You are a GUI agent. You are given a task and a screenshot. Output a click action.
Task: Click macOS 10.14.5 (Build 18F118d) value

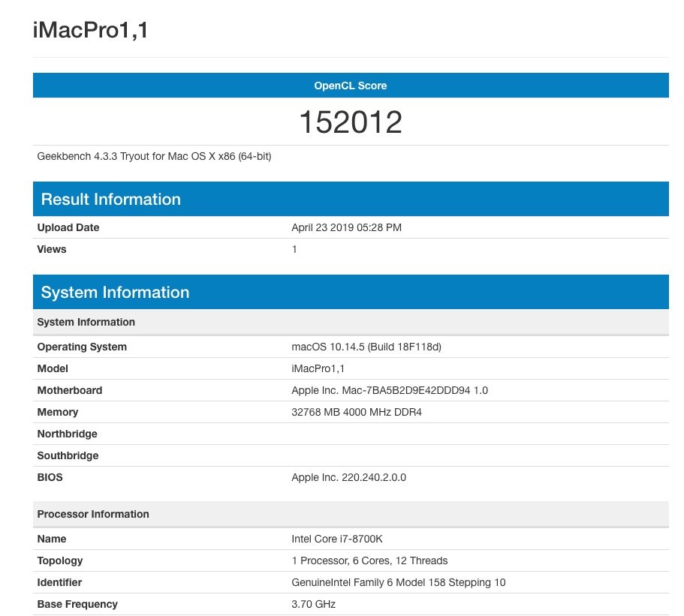(x=366, y=347)
